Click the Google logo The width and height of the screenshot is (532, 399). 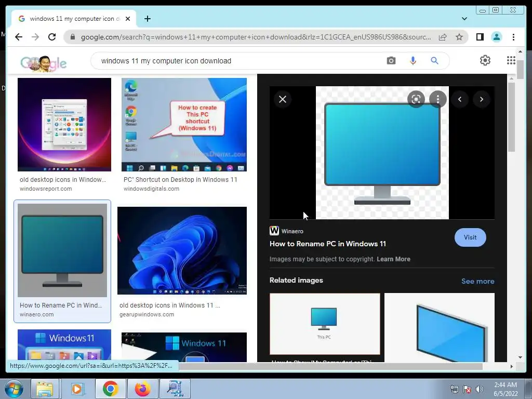pyautogui.click(x=44, y=63)
